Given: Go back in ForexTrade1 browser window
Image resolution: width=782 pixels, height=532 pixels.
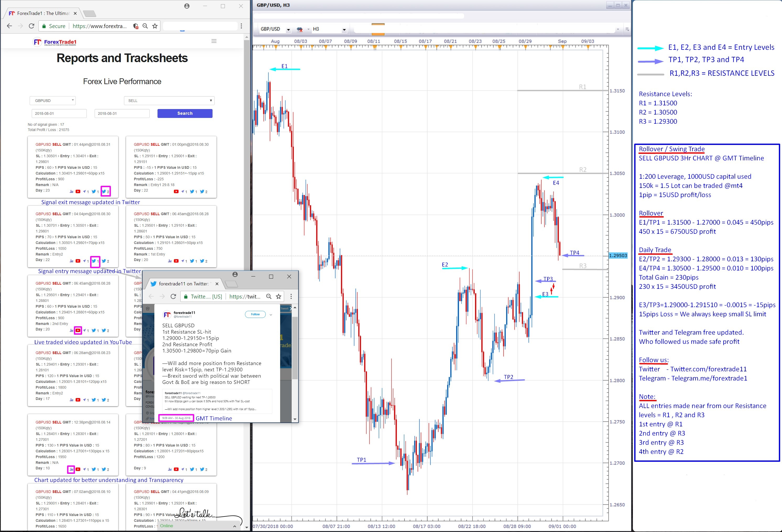Looking at the screenshot, I should coord(9,26).
